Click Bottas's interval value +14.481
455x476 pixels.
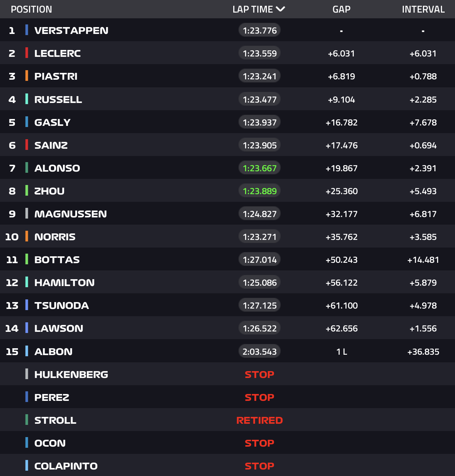(423, 260)
